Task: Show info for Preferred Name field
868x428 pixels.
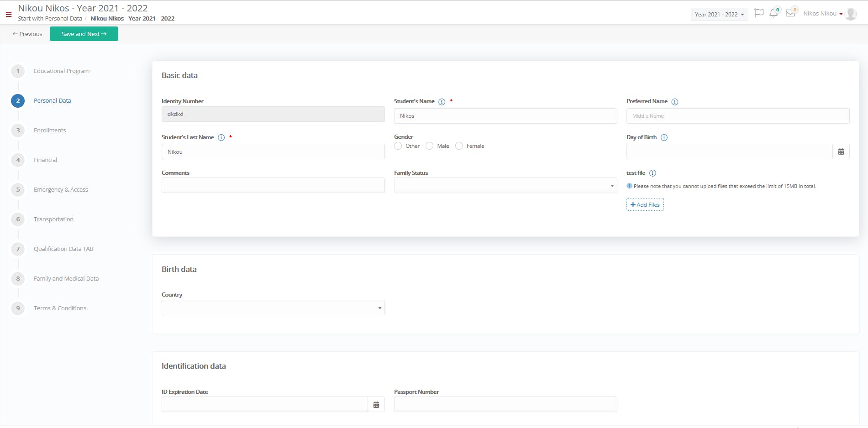Action: tap(675, 102)
